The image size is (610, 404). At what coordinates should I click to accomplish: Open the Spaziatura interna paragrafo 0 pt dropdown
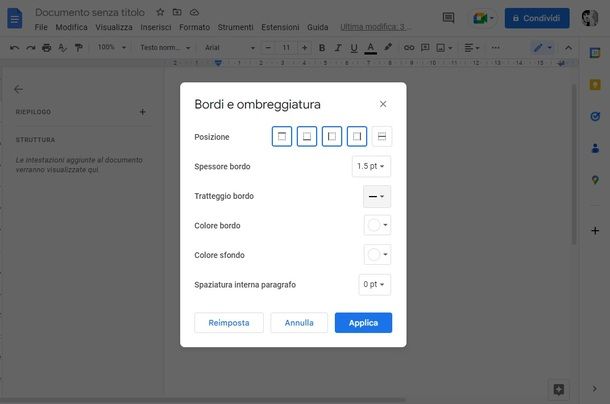pos(374,285)
